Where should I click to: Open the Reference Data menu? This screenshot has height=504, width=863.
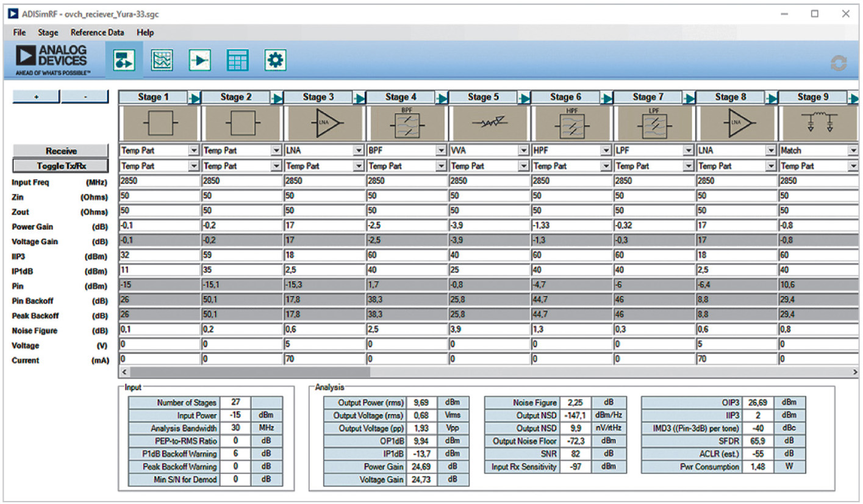point(97,32)
